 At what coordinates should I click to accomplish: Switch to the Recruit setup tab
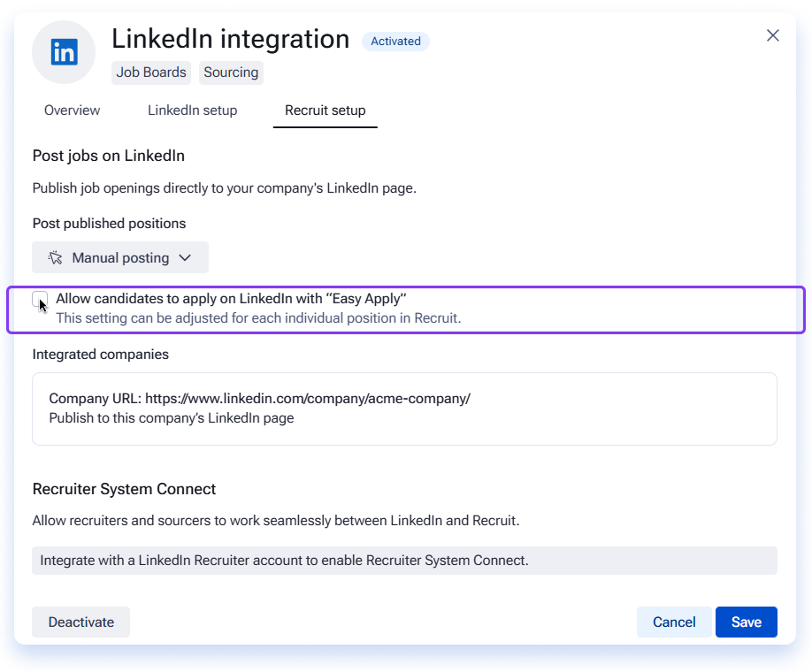[x=326, y=111]
